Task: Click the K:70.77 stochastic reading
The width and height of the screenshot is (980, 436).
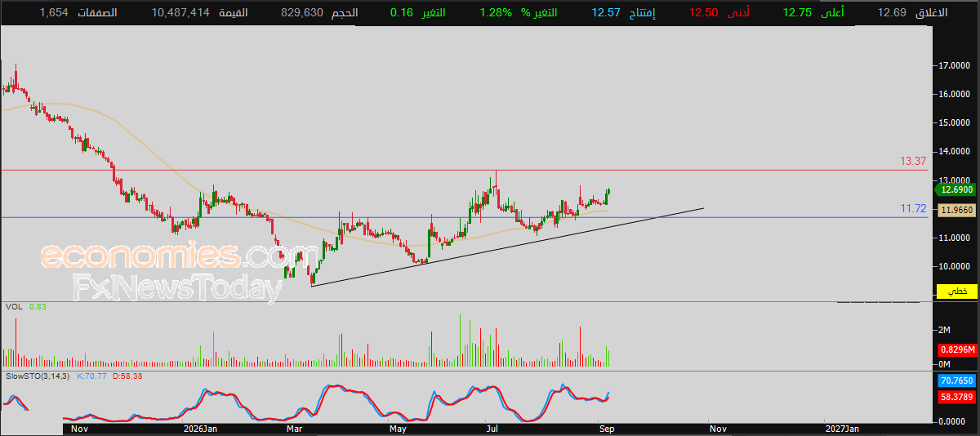Action: coord(91,376)
